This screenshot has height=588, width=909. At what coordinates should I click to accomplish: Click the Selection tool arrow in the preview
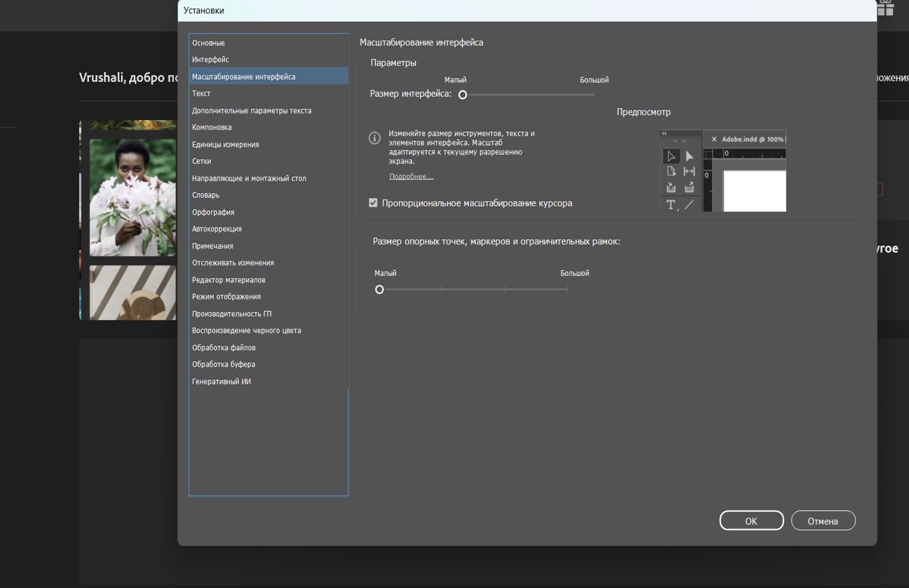(671, 156)
